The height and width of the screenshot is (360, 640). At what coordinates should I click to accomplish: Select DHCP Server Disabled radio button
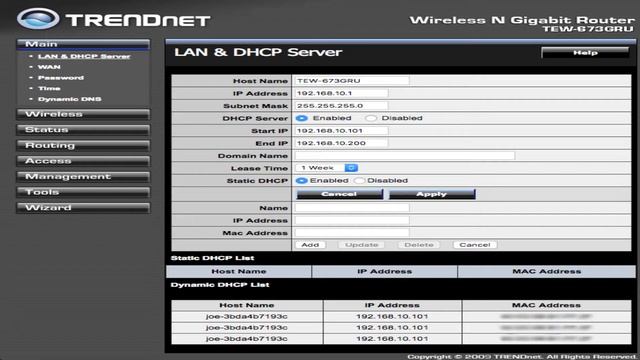coord(371,118)
